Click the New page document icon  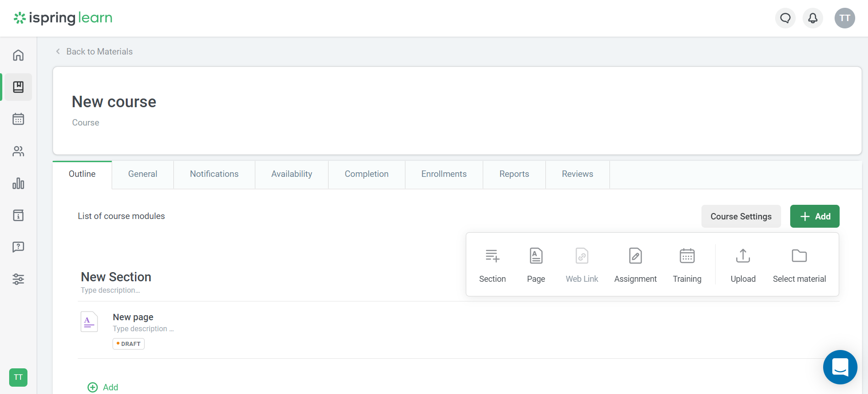pos(89,322)
